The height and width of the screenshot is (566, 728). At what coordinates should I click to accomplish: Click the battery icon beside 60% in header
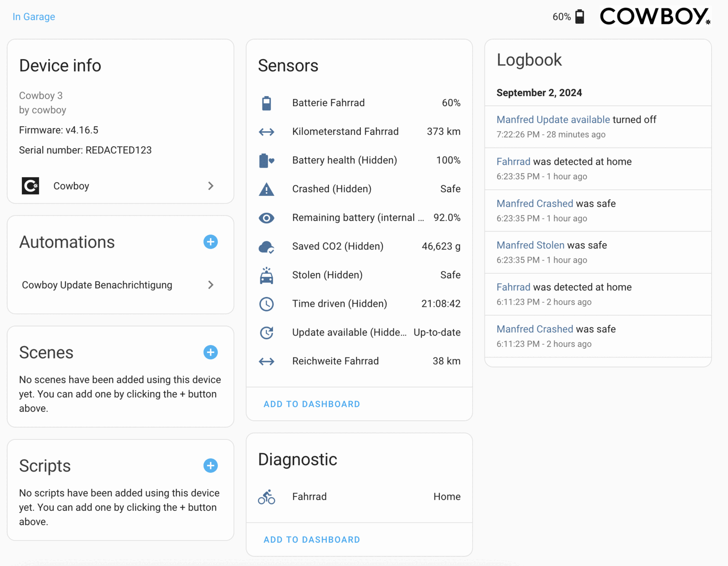[x=579, y=17]
